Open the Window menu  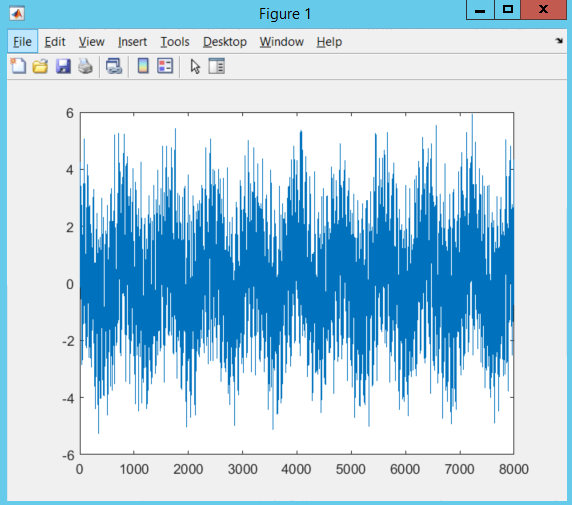point(282,42)
